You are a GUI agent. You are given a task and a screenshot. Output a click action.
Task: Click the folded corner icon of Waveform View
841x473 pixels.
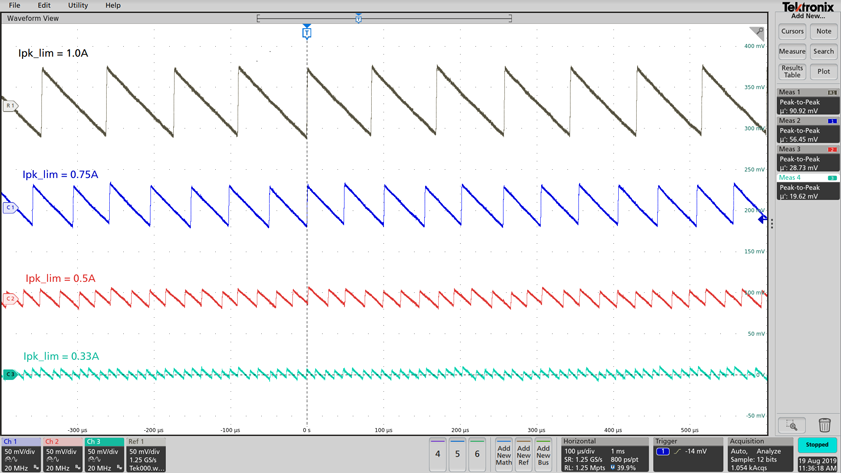(757, 33)
